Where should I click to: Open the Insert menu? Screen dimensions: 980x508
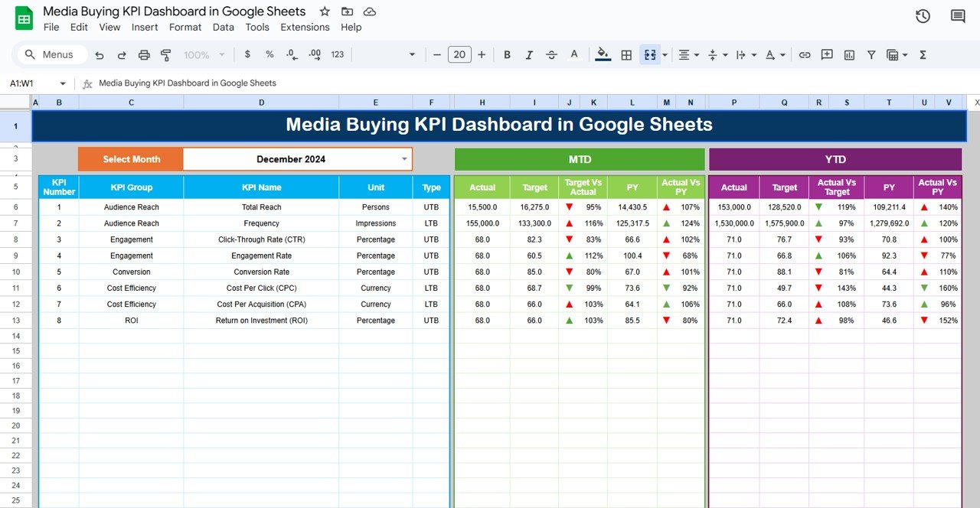[145, 27]
